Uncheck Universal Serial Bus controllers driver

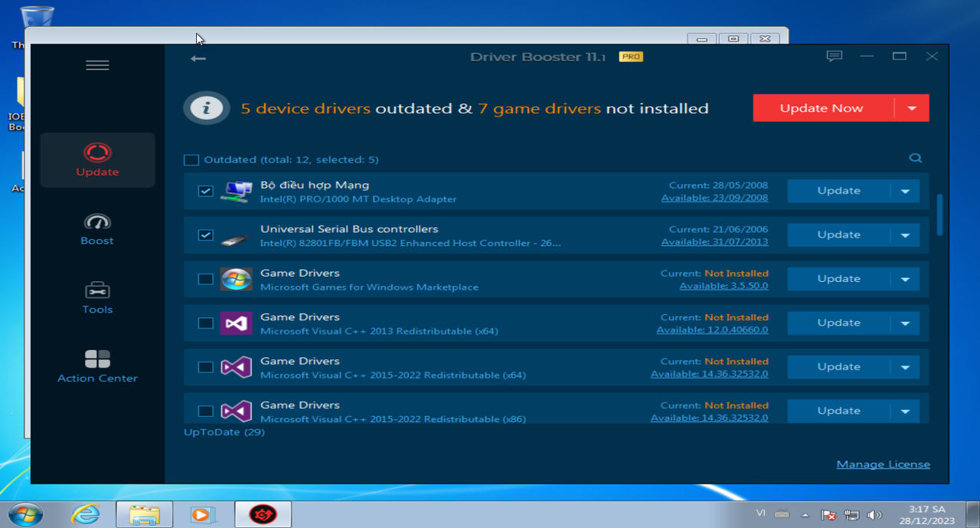point(205,235)
